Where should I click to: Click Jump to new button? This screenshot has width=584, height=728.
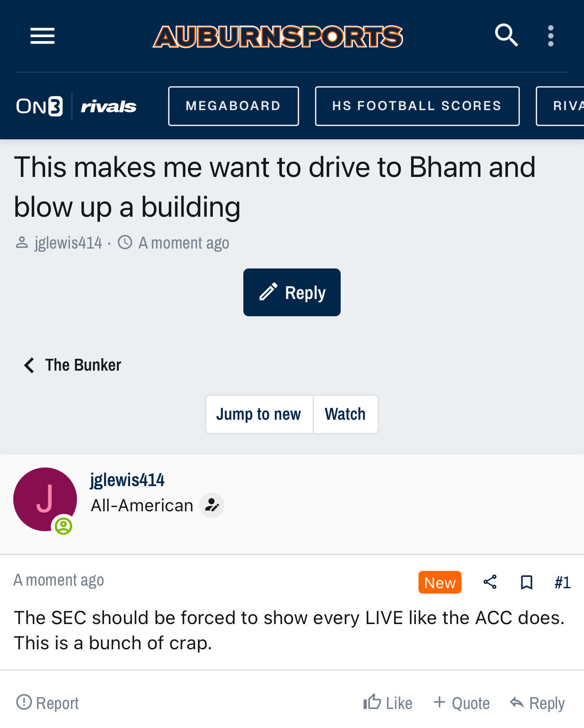[x=259, y=414]
